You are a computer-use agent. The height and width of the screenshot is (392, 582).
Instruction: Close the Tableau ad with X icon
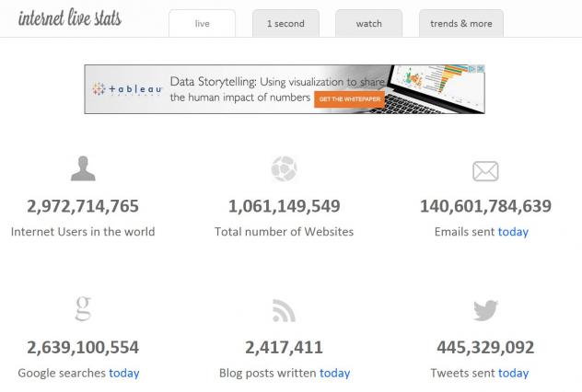pos(480,69)
